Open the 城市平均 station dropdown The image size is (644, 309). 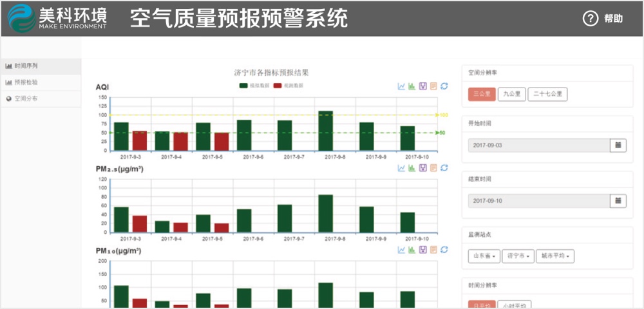coord(555,256)
